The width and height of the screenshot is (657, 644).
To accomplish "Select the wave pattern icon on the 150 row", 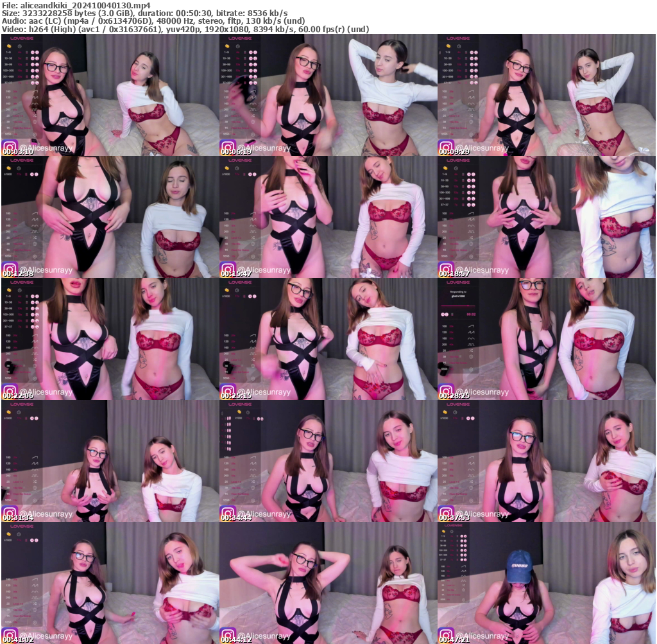I will tap(35, 103).
